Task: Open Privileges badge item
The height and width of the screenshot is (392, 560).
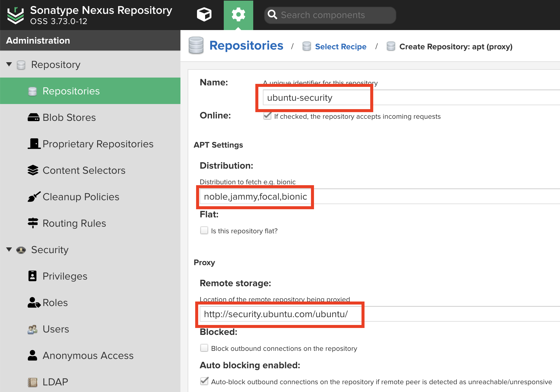Action: (65, 276)
